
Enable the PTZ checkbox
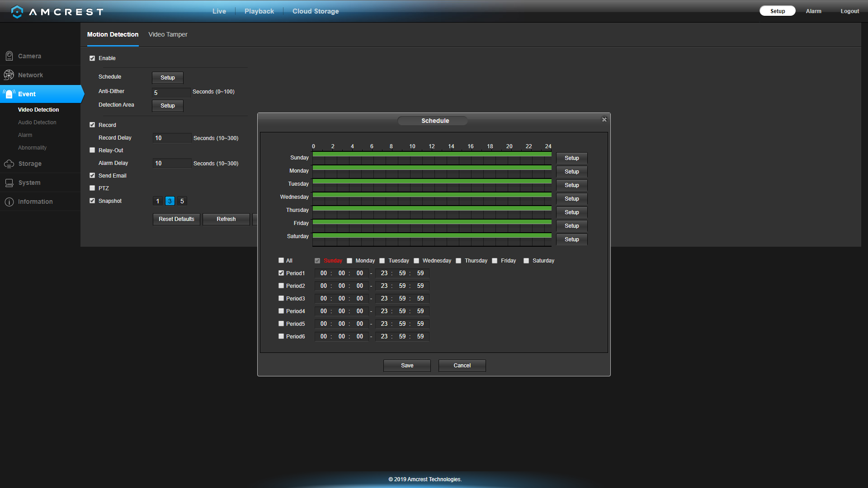point(92,188)
